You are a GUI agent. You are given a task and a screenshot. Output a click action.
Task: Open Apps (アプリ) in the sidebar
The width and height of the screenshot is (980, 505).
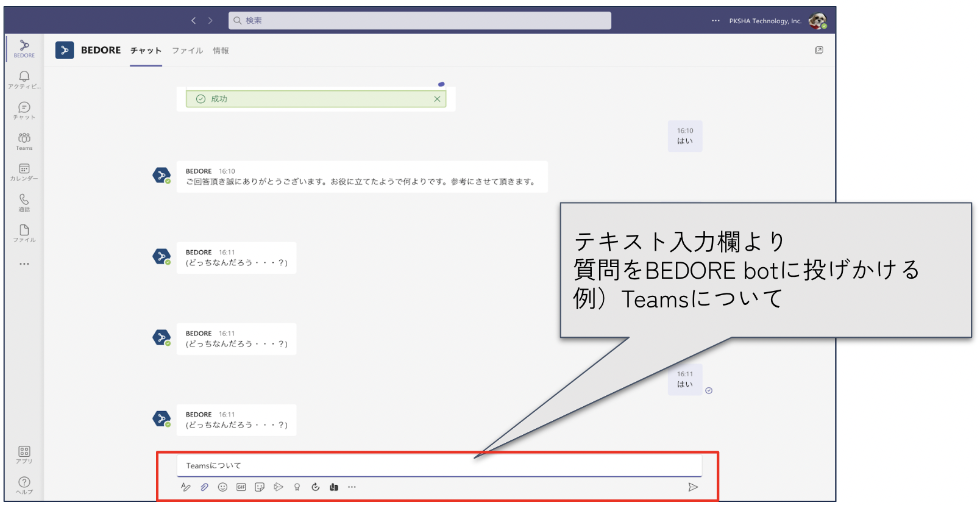pos(24,454)
